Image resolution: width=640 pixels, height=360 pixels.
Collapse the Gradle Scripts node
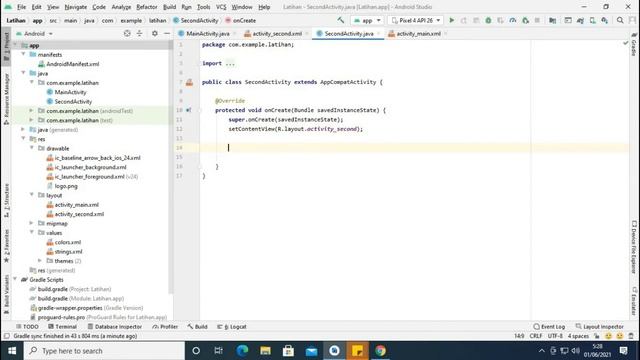coord(15,280)
